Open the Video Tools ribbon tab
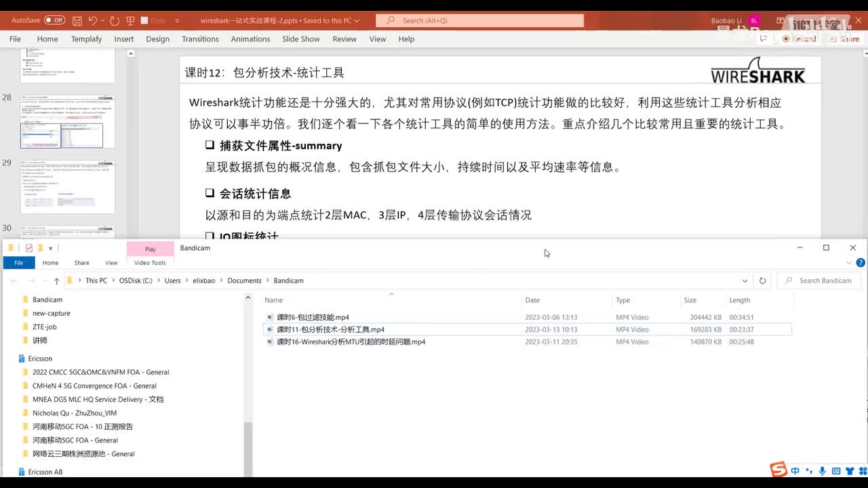Viewport: 868px width, 488px height. click(x=150, y=262)
